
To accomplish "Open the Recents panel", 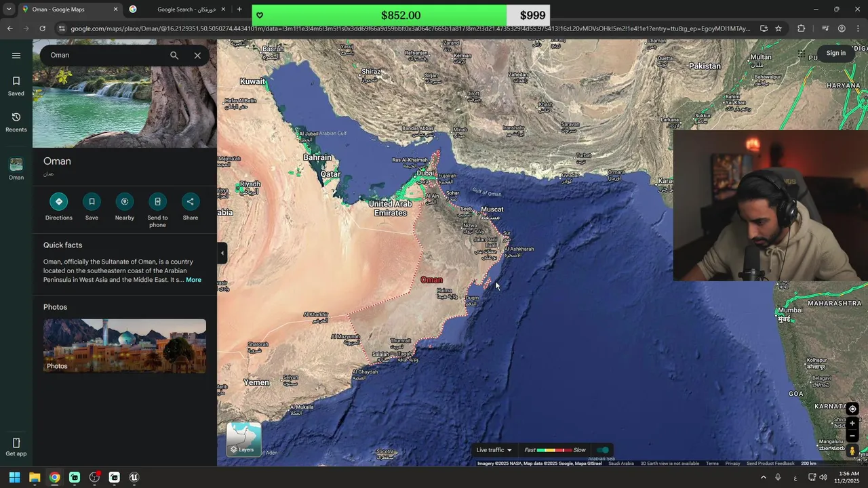I will [16, 122].
